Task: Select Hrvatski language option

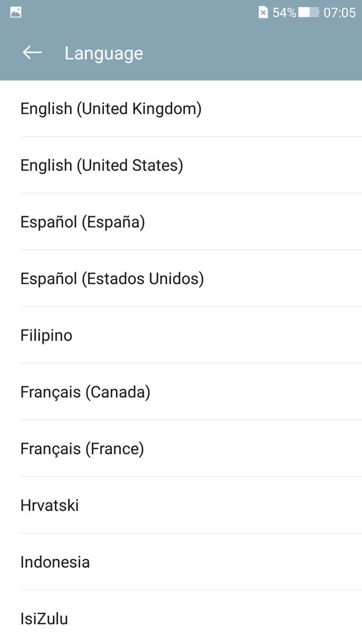Action: pos(181,505)
